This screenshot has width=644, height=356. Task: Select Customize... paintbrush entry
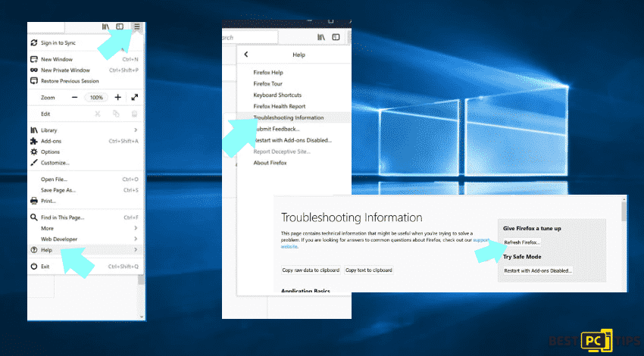[x=86, y=163]
